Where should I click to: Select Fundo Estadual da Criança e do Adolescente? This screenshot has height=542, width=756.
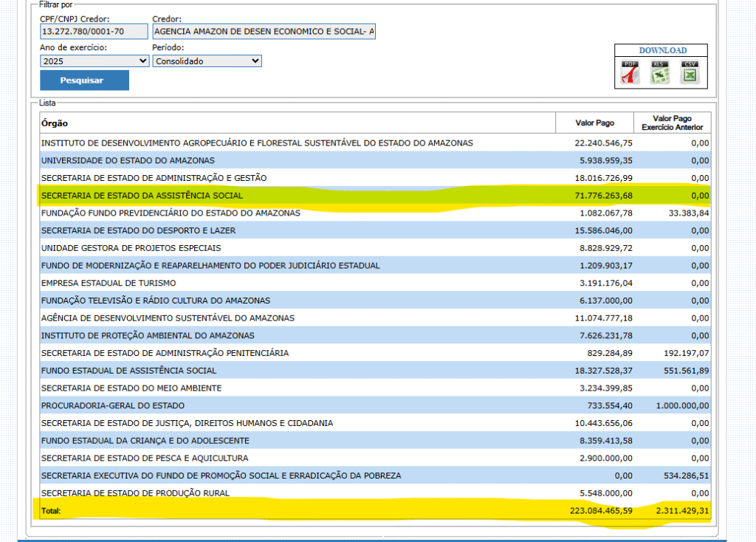(x=375, y=441)
